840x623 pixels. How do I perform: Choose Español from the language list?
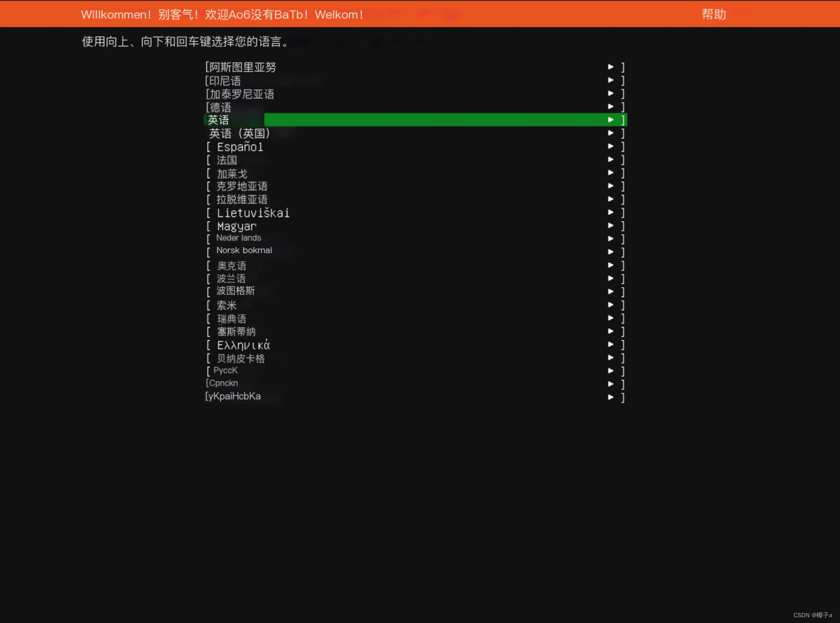415,146
